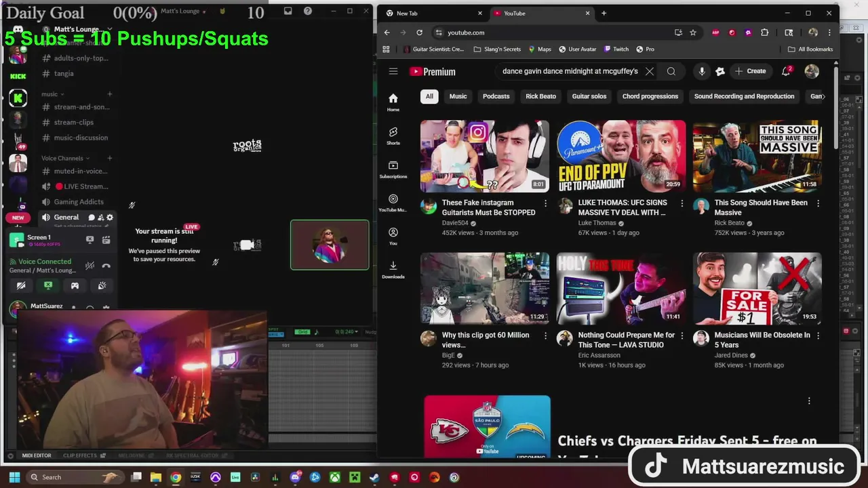Viewport: 868px width, 488px height.
Task: Open Nothing Could Prepare Me LAVA STUDIO thumbnail
Action: point(621,289)
